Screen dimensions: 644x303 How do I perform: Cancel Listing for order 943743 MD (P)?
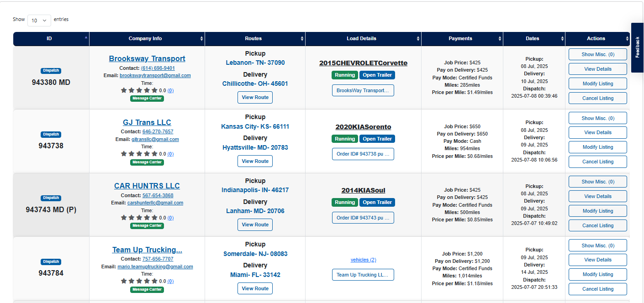[598, 225]
